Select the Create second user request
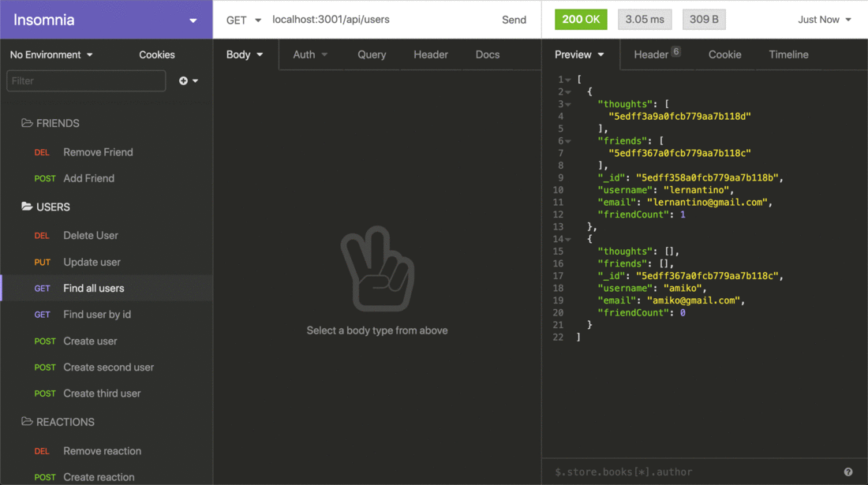868x485 pixels. [x=107, y=367]
